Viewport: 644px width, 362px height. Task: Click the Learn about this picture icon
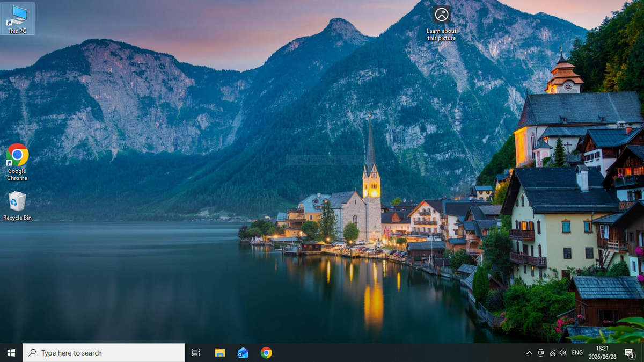[442, 23]
